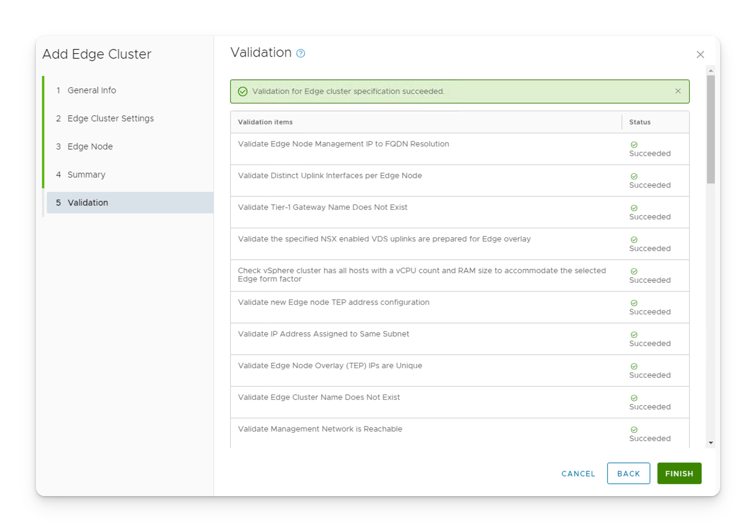756x532 pixels.
Task: Click Succeeded icon for Edge Cluster Name check
Action: point(633,397)
